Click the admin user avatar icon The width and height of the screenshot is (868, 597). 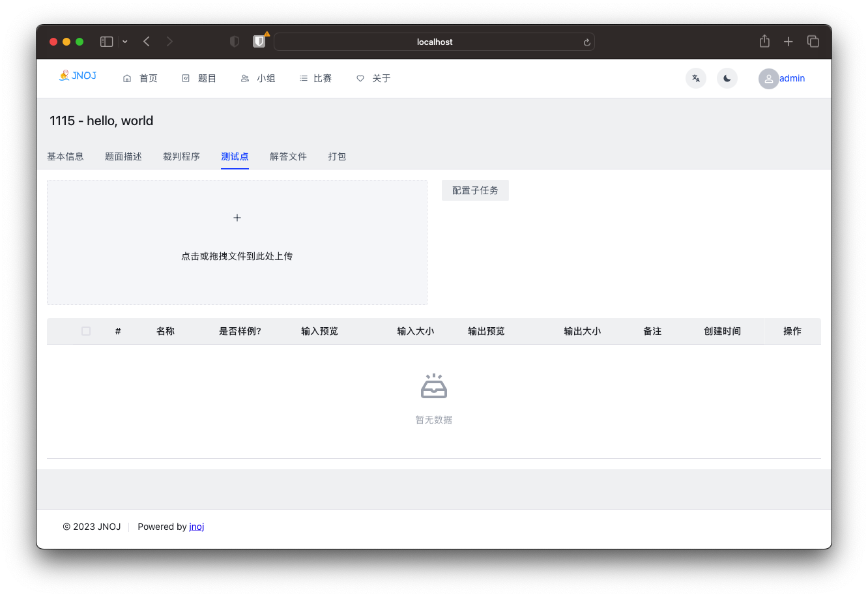769,79
